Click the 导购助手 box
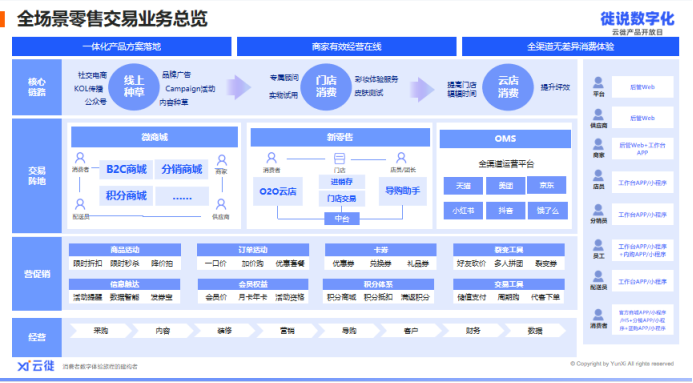This screenshot has height=383, width=693. 402,191
